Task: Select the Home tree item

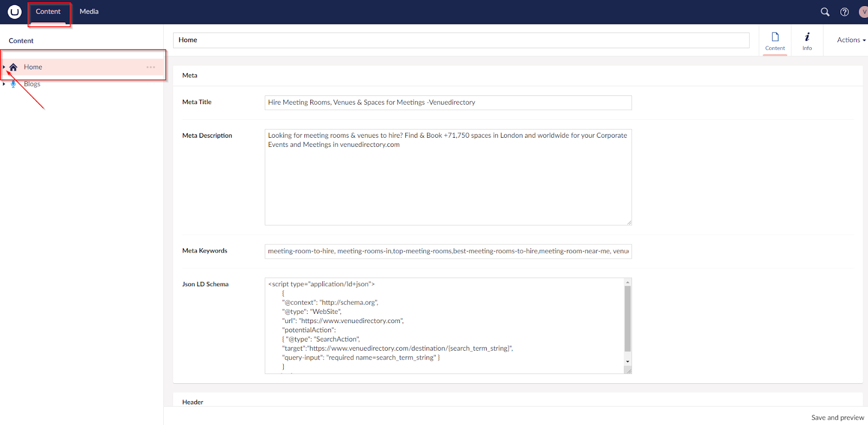Action: pos(82,67)
